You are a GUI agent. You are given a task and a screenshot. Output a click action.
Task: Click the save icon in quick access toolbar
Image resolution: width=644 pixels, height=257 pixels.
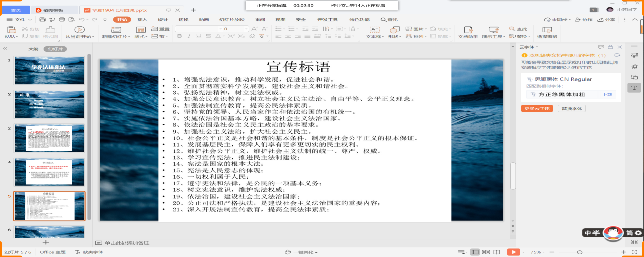[43, 19]
